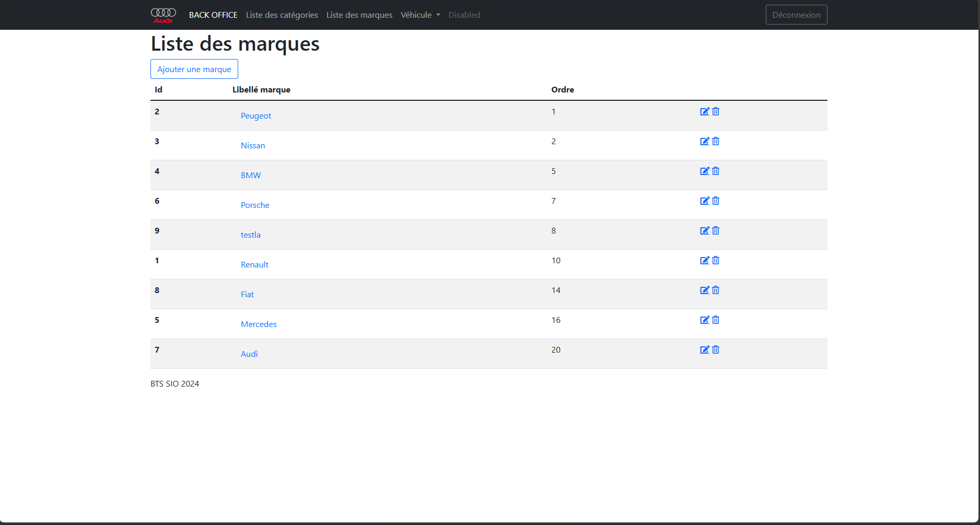The image size is (980, 525).
Task: Edit the Porsche brand row
Action: point(705,201)
